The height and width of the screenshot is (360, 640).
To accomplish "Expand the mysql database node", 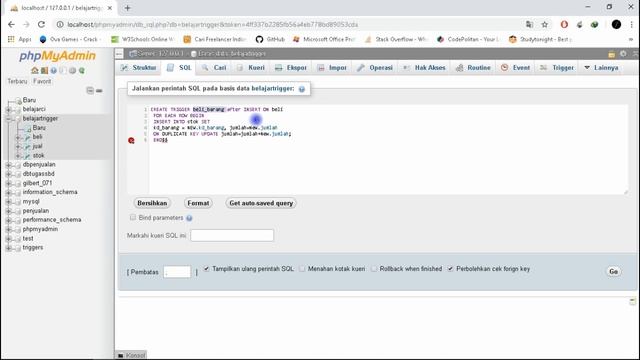I will click(x=9, y=202).
